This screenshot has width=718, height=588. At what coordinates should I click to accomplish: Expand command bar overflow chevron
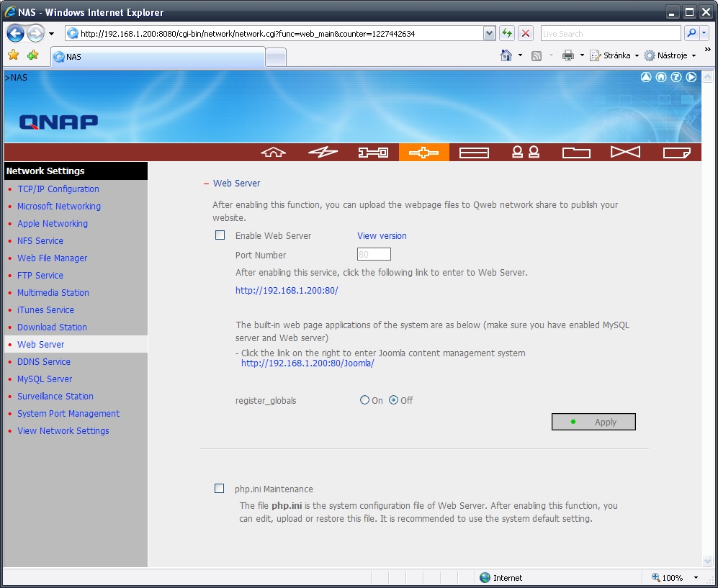[x=708, y=50]
